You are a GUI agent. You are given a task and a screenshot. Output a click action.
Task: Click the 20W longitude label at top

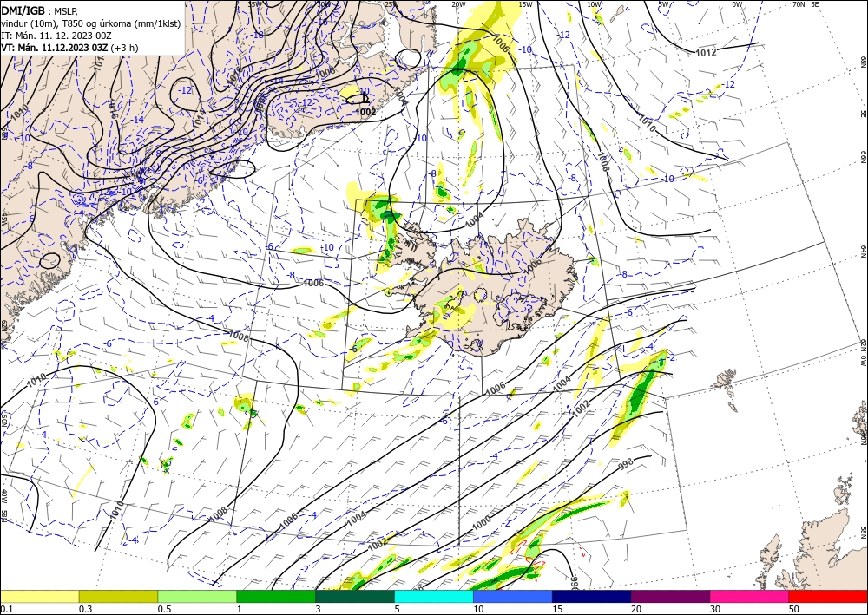(x=457, y=4)
